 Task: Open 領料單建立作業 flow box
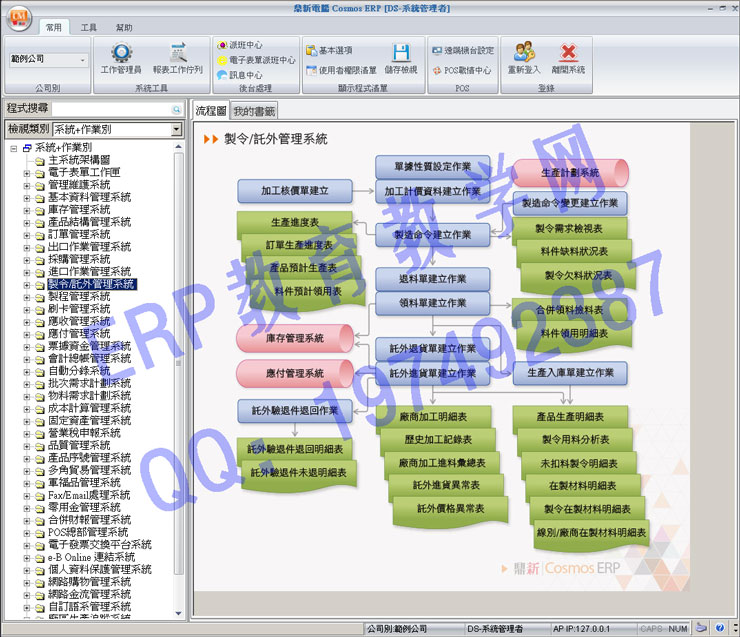point(433,303)
